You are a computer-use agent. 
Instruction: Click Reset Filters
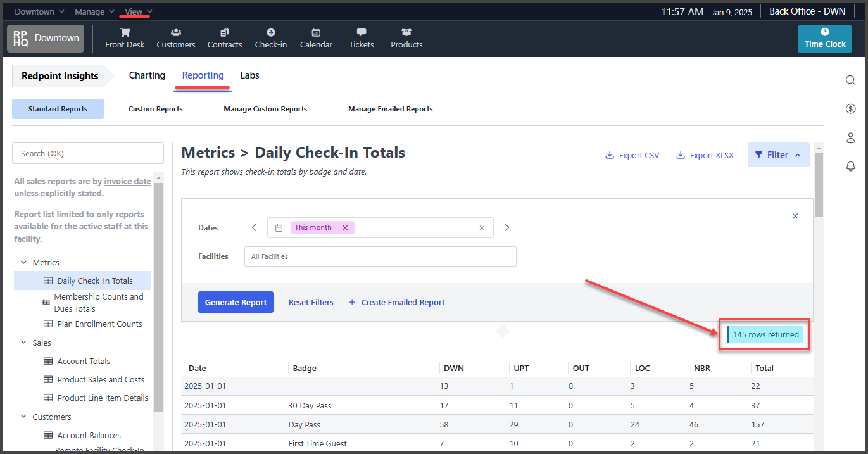point(311,302)
